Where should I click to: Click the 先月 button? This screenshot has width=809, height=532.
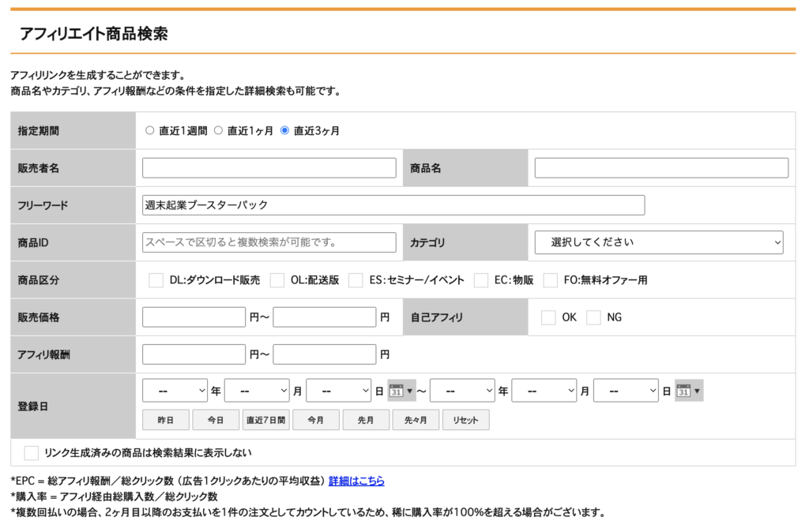[x=366, y=420]
